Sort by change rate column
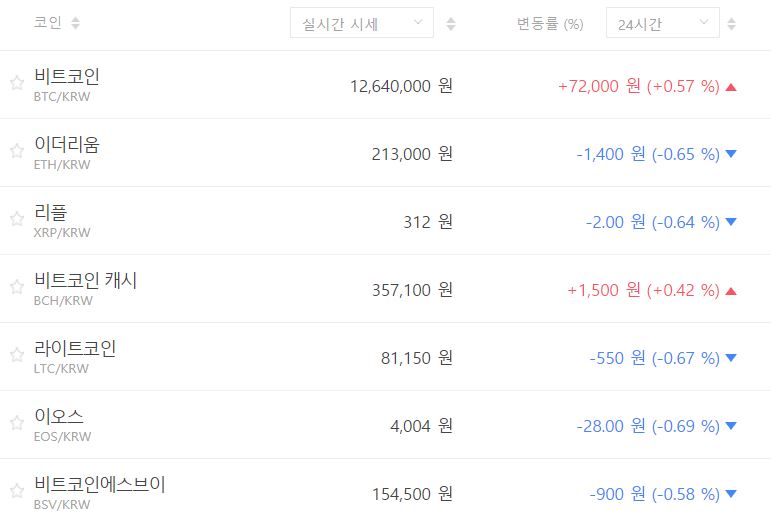This screenshot has height=524, width=771. (731, 23)
